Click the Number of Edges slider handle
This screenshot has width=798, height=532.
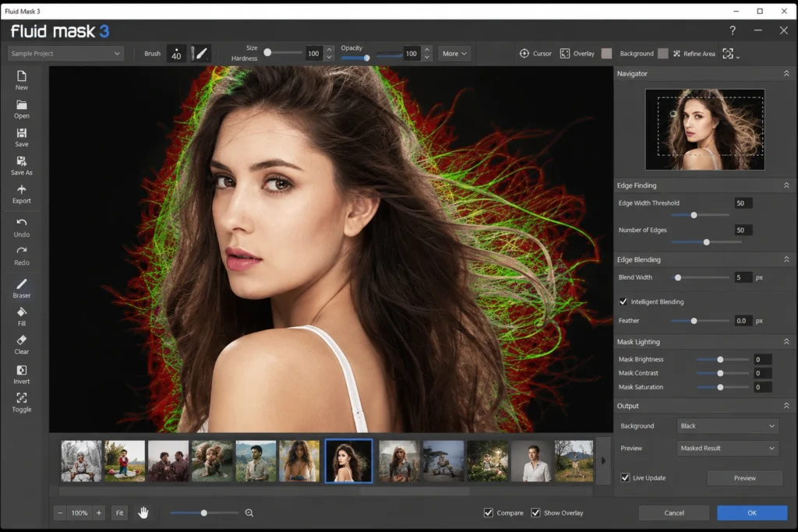coord(706,242)
